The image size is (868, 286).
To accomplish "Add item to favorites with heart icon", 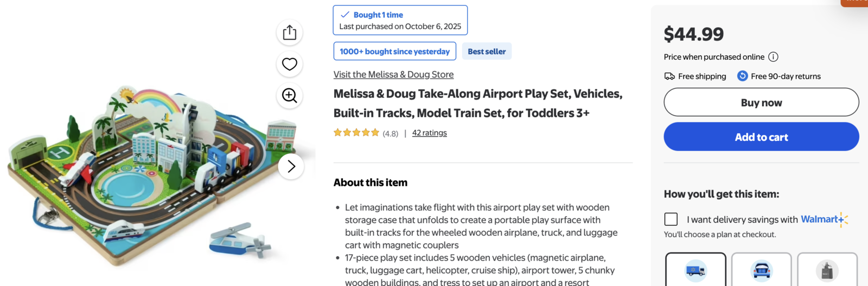I will point(290,64).
